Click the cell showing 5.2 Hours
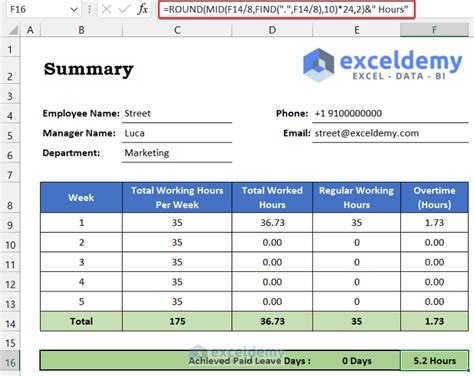Screen dimensions: 474x376 [x=434, y=360]
